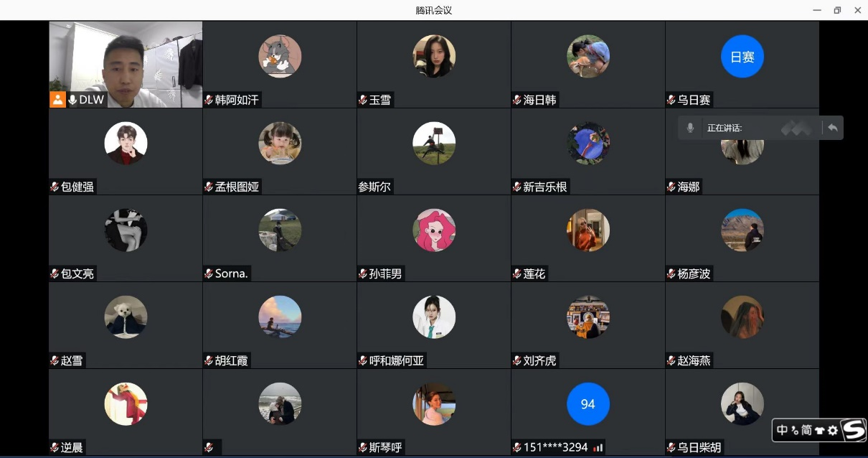Click the orange host icon beside DLW
Screen dimensions: 868x458
coord(58,100)
